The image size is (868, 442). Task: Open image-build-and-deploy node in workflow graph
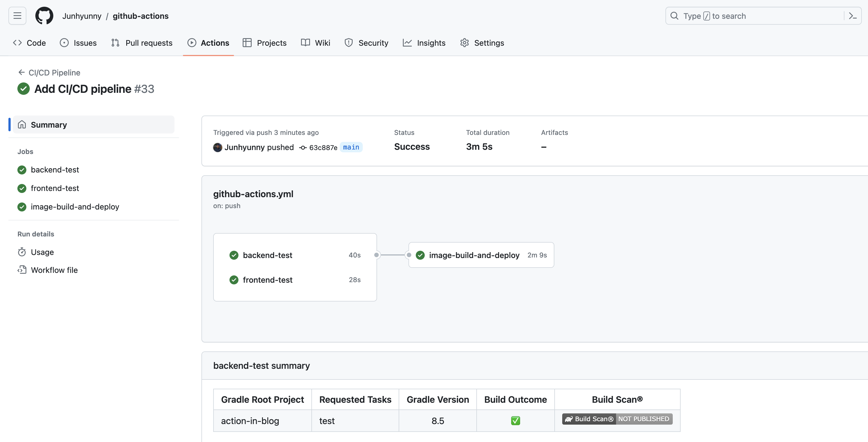point(474,255)
